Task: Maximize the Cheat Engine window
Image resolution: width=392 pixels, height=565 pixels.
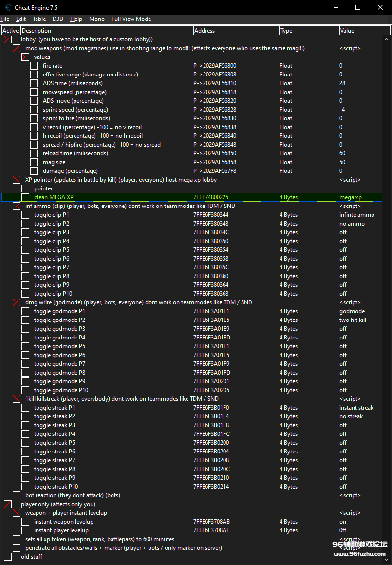Action: pyautogui.click(x=358, y=7)
